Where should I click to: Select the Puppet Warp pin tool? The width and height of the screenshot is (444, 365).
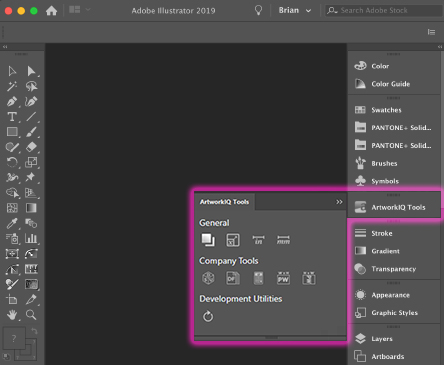(31, 177)
